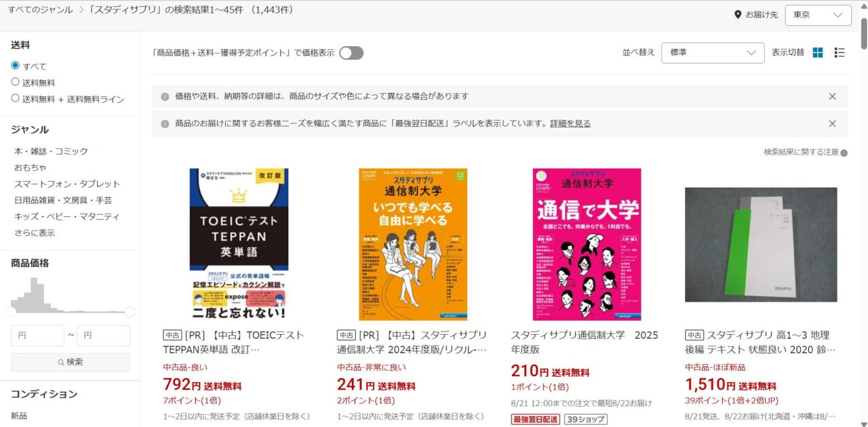Toggle price display including shipping and points

point(351,53)
